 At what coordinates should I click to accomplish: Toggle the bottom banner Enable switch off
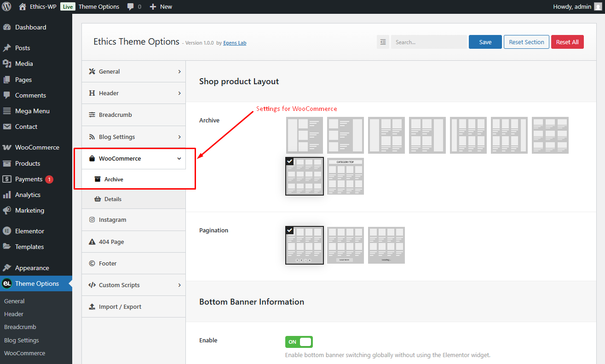(x=299, y=342)
